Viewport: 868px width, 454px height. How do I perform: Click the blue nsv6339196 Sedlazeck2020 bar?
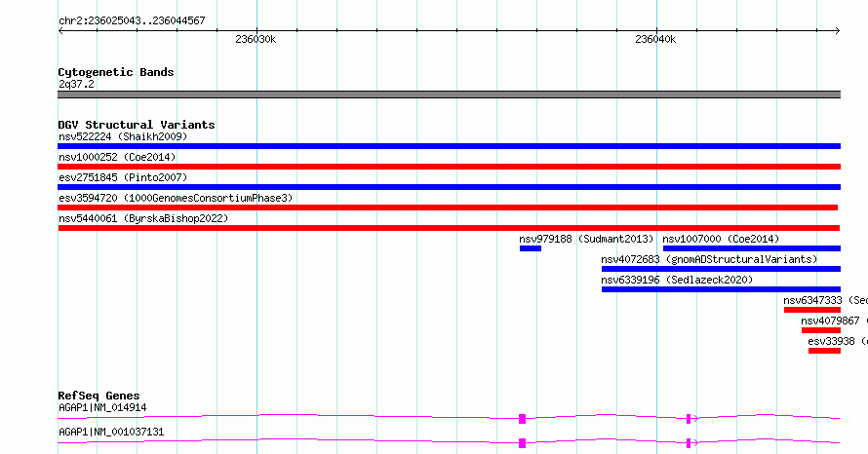pos(722,289)
